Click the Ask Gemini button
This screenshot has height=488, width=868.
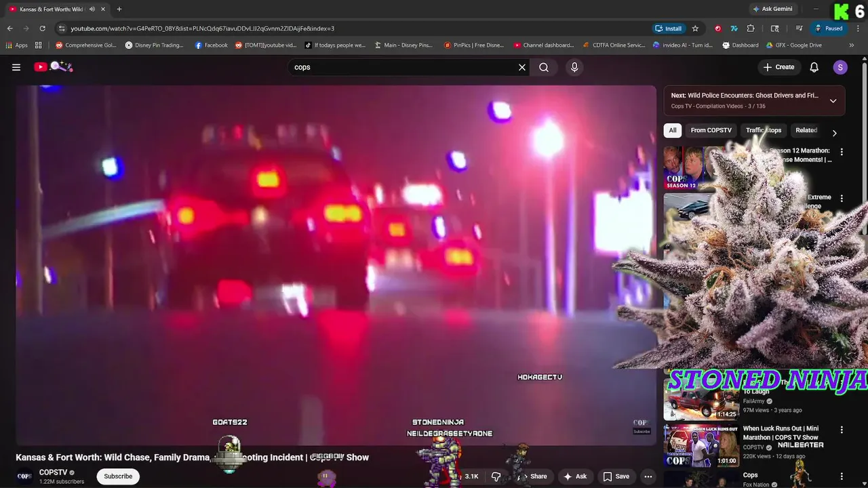click(x=772, y=9)
